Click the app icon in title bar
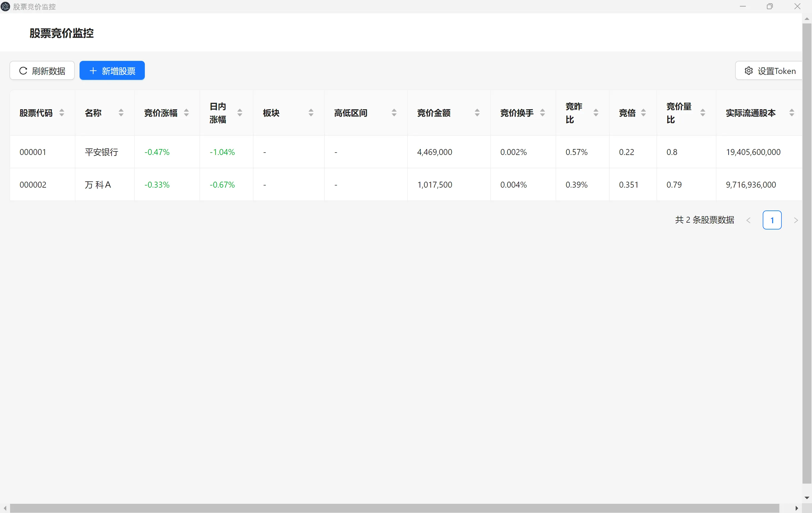The width and height of the screenshot is (812, 513). [5, 7]
